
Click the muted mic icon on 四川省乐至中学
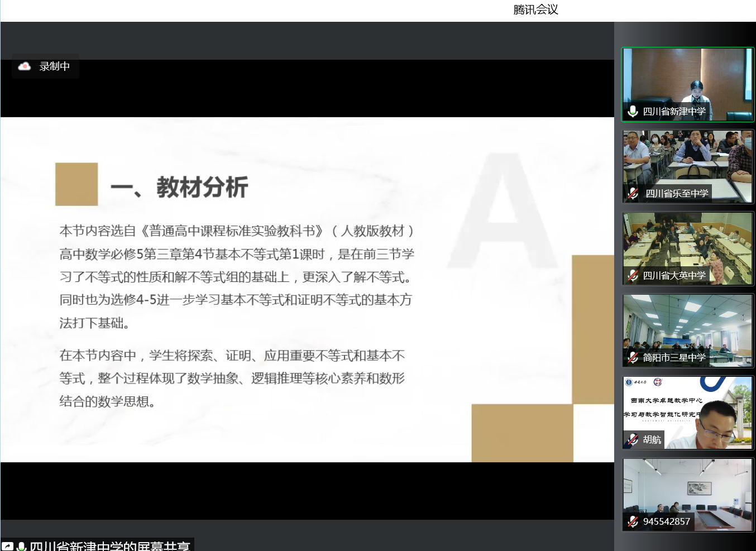[633, 193]
